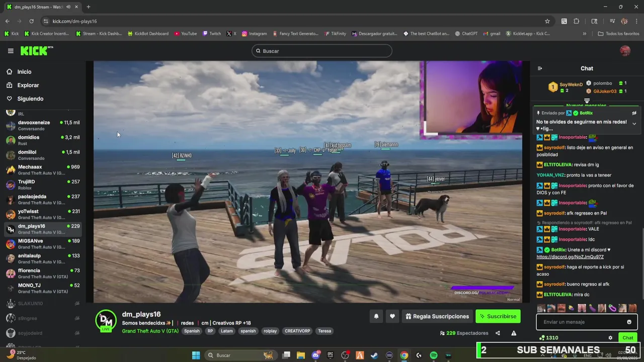The height and width of the screenshot is (362, 644).
Task: Open the Twitch bookmark
Action: tap(211, 34)
